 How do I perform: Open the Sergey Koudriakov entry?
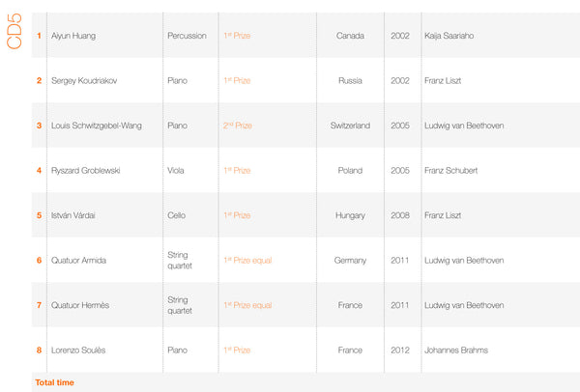pos(84,81)
